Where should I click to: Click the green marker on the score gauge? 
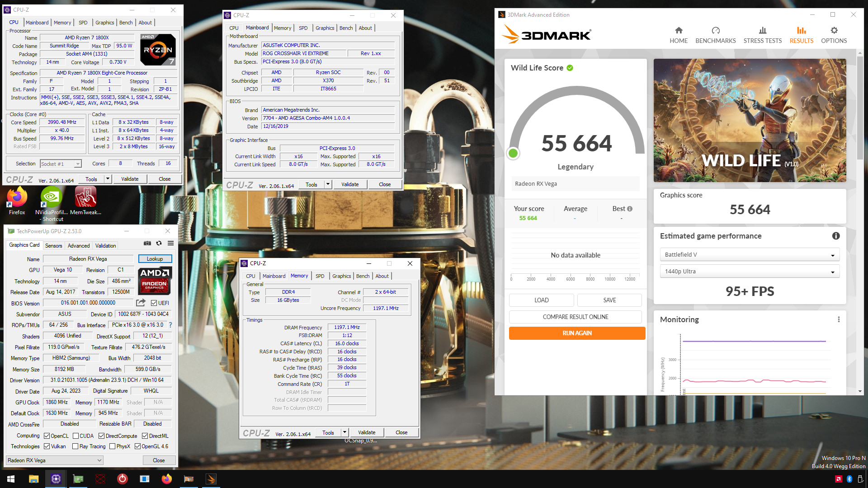coord(513,153)
